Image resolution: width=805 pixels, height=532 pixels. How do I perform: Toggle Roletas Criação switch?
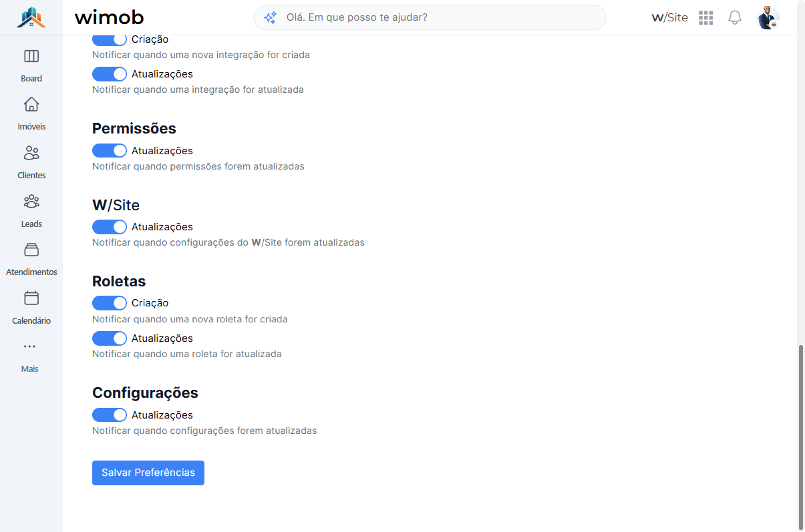pyautogui.click(x=110, y=303)
